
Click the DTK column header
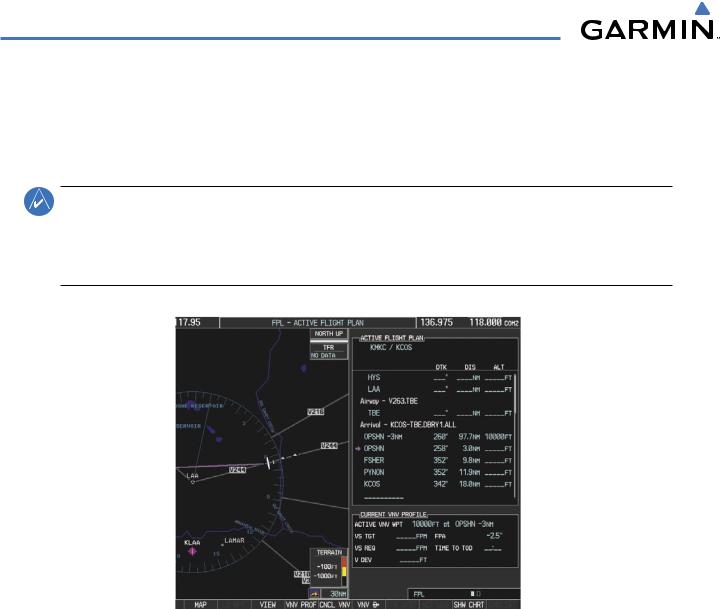[441, 367]
